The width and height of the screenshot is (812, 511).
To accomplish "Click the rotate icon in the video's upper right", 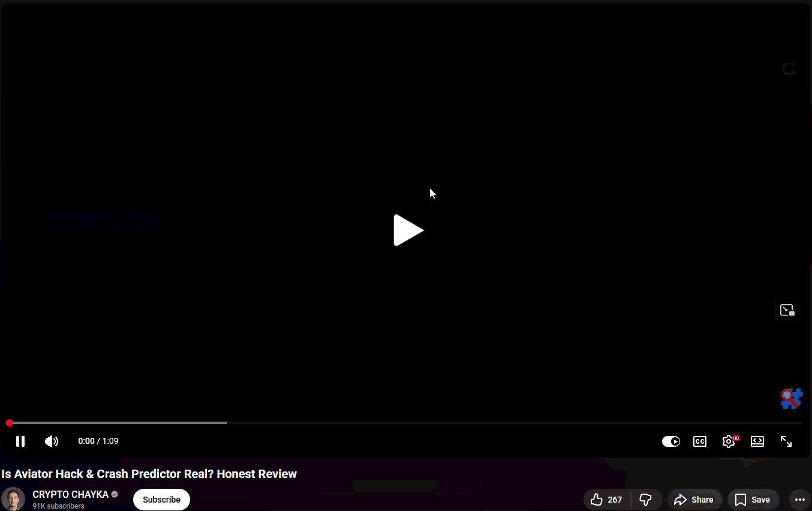I will tap(789, 69).
